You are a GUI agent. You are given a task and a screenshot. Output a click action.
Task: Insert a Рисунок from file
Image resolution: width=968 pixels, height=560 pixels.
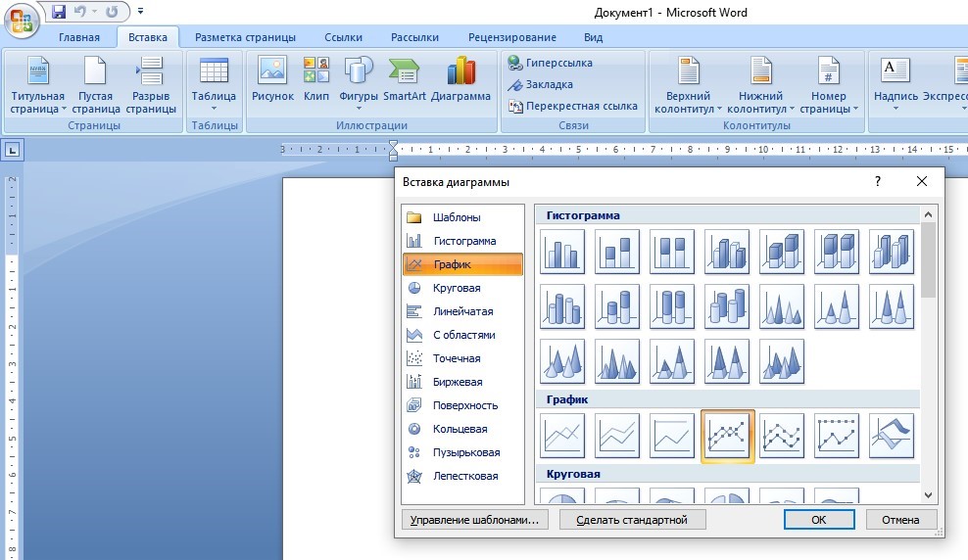[x=272, y=79]
